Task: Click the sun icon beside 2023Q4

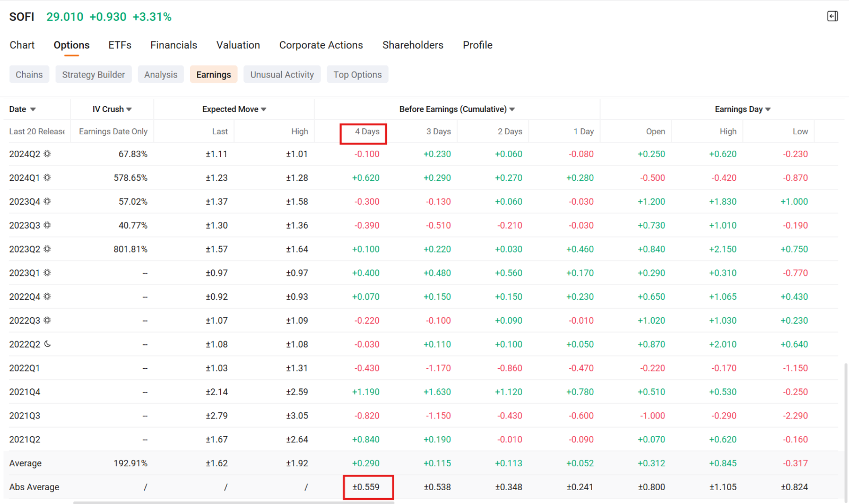Action: (x=47, y=202)
